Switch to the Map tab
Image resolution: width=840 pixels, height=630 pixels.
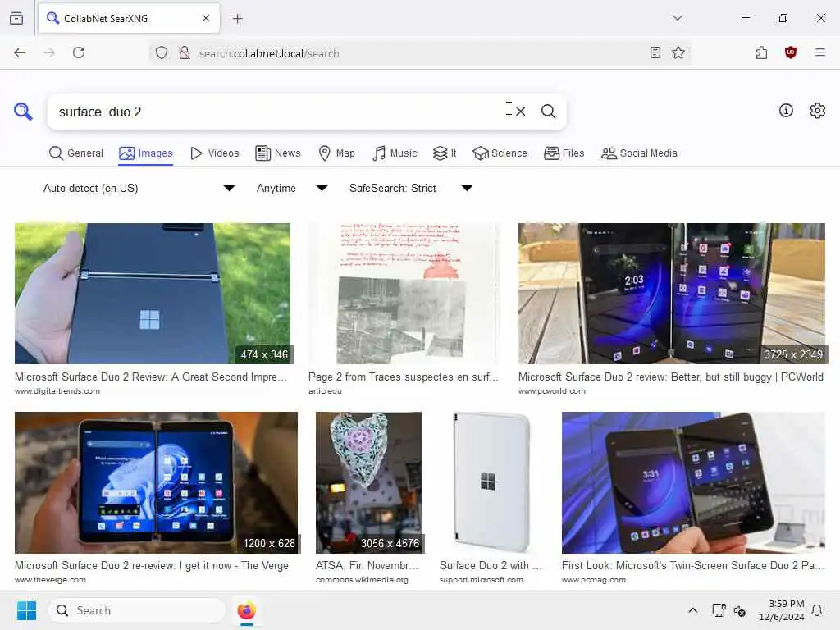(x=337, y=153)
